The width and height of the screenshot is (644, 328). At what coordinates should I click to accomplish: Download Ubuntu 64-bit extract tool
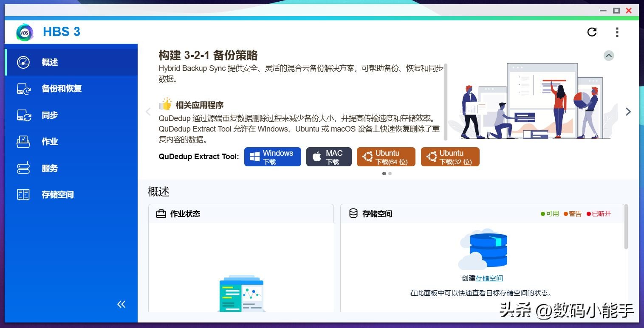coord(386,157)
